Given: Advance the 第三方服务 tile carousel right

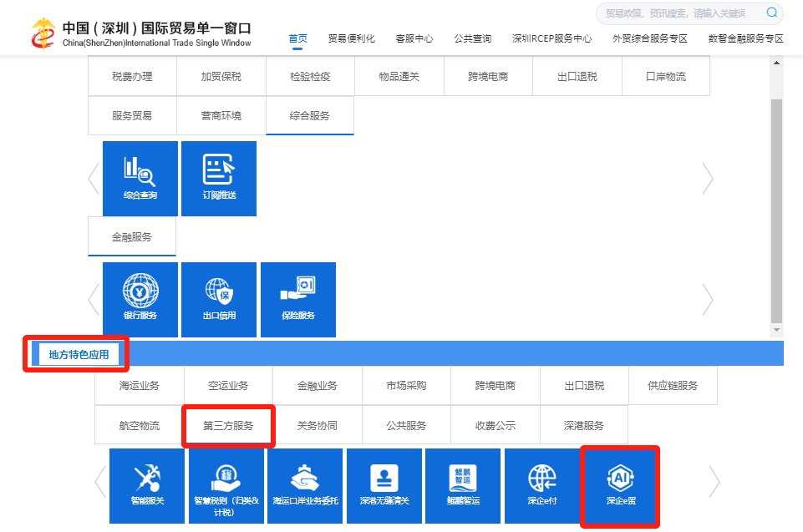Looking at the screenshot, I should pos(714,482).
